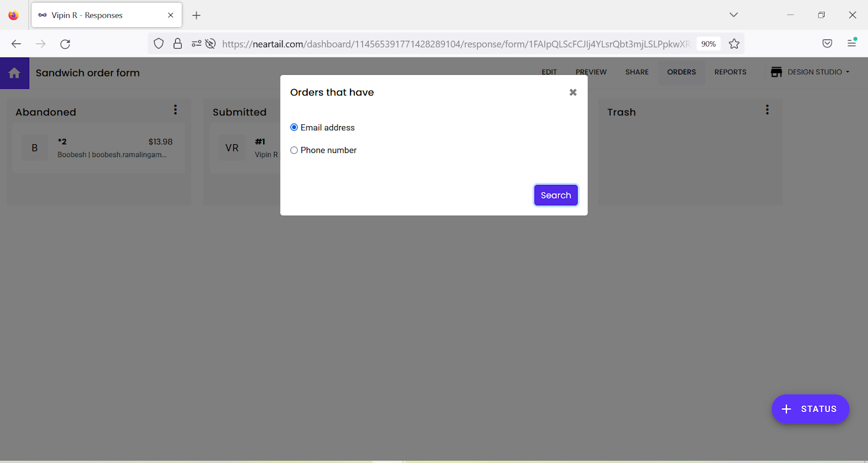Select the Email address radio option
The height and width of the screenshot is (463, 868).
(294, 127)
